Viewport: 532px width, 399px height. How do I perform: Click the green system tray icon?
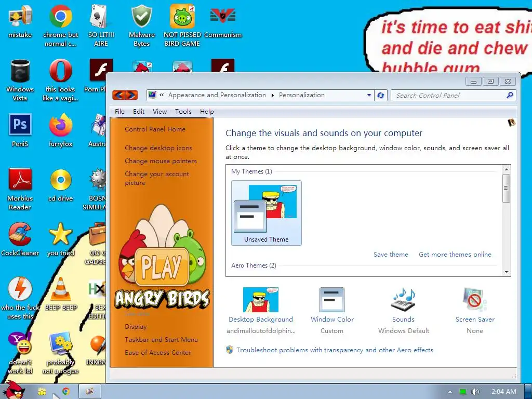coord(462,392)
